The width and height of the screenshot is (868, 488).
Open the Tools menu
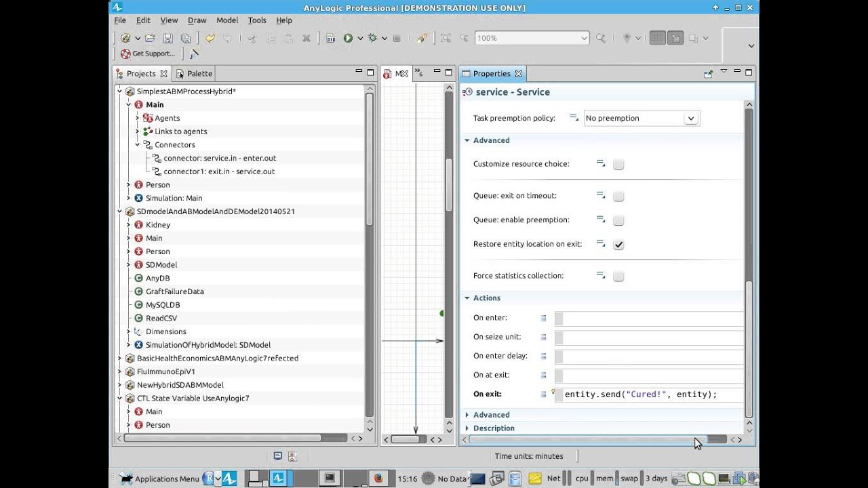pos(257,20)
